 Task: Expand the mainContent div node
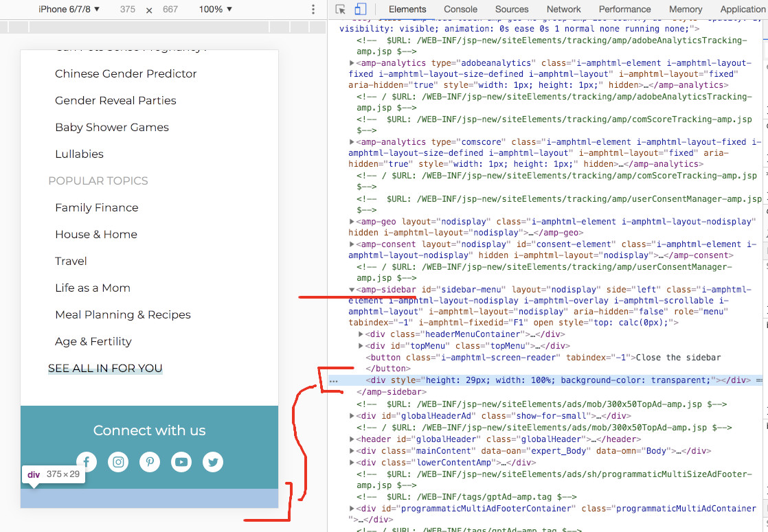click(x=352, y=451)
